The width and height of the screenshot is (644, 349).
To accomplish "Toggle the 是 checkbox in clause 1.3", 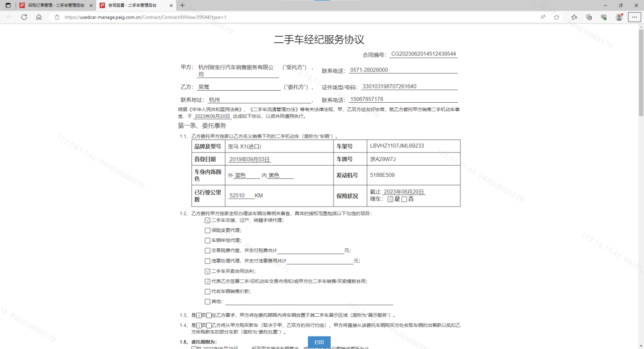I will coord(199,315).
